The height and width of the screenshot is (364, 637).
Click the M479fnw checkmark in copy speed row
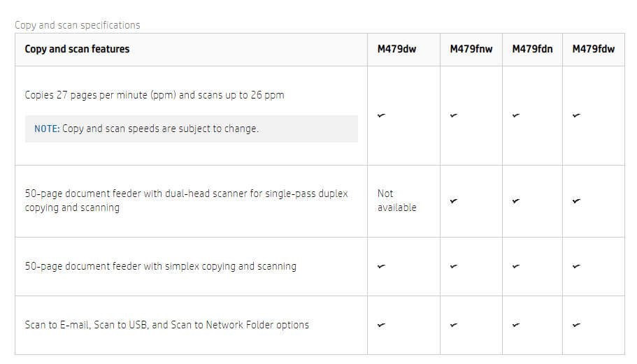(454, 116)
